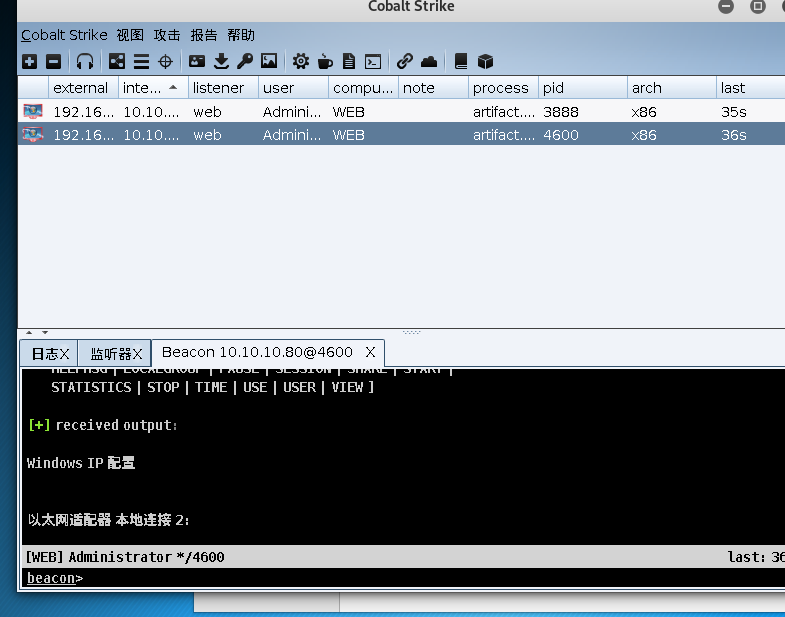Viewport: 785px width, 617px height.
Task: Open the 攻击 menu
Action: [167, 35]
